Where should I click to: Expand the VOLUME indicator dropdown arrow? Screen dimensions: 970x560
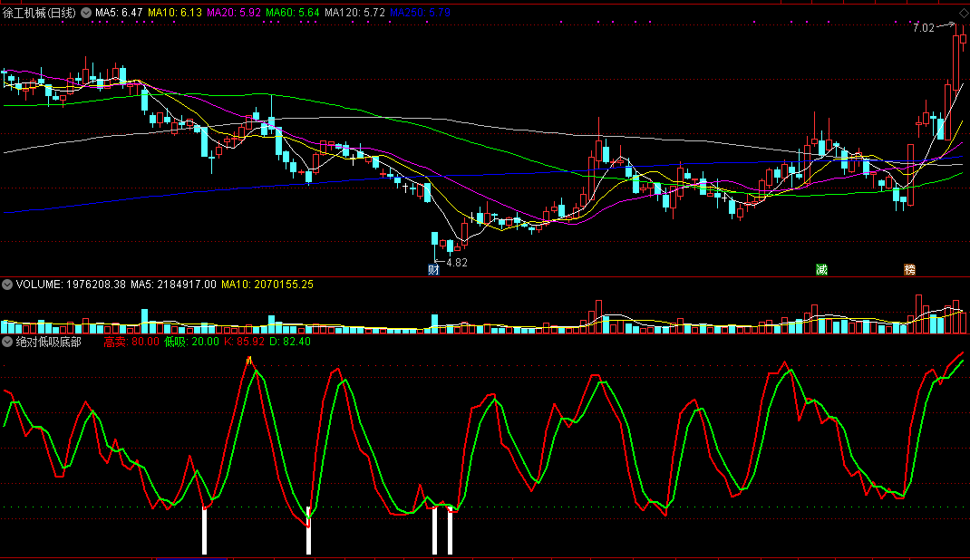[x=7, y=285]
